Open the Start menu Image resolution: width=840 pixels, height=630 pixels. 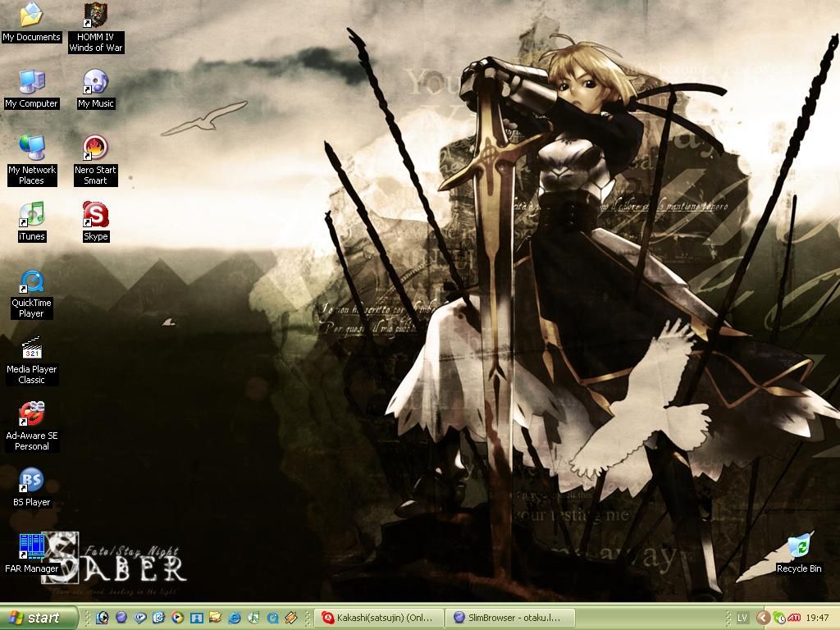(x=38, y=618)
